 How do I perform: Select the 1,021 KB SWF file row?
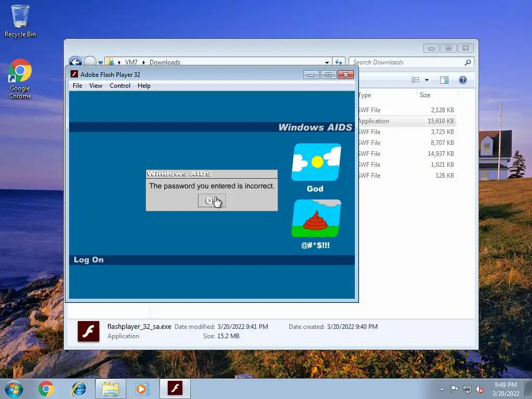coord(406,164)
